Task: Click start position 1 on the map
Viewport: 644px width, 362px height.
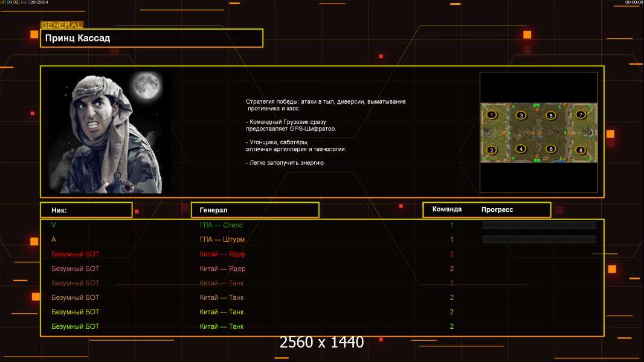Action: (x=492, y=115)
